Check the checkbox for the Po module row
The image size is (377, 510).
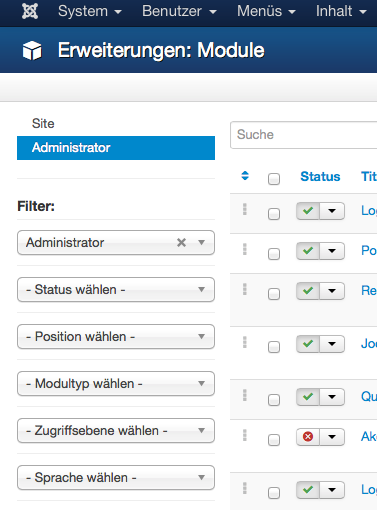pyautogui.click(x=274, y=254)
